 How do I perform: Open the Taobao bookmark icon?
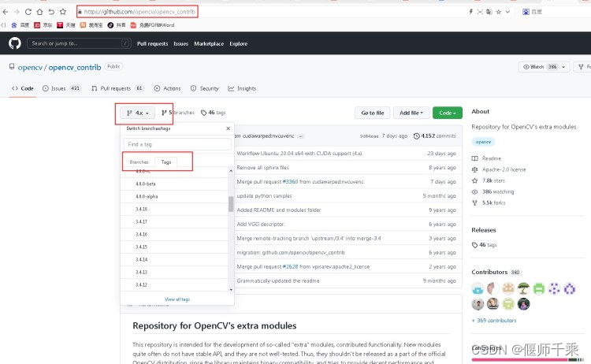(83, 25)
